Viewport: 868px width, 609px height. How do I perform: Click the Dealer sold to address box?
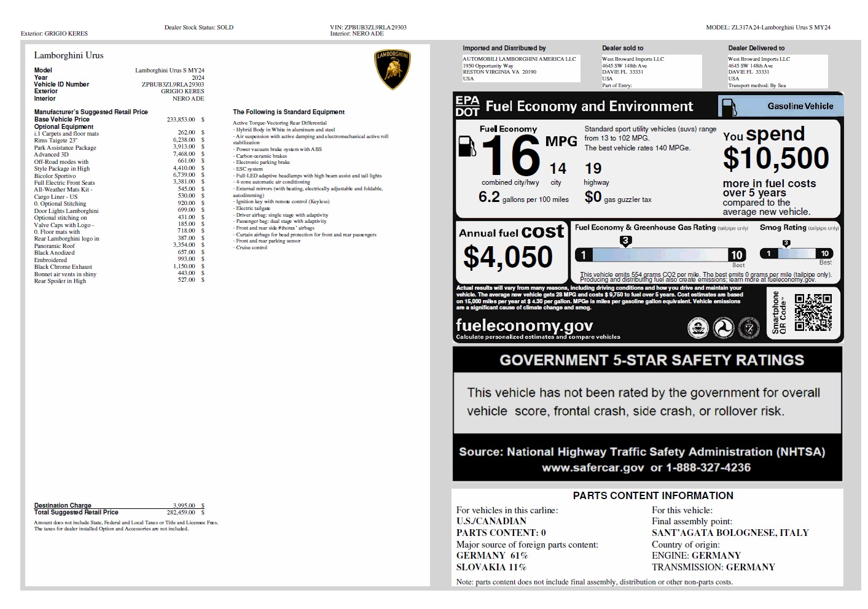[x=651, y=72]
